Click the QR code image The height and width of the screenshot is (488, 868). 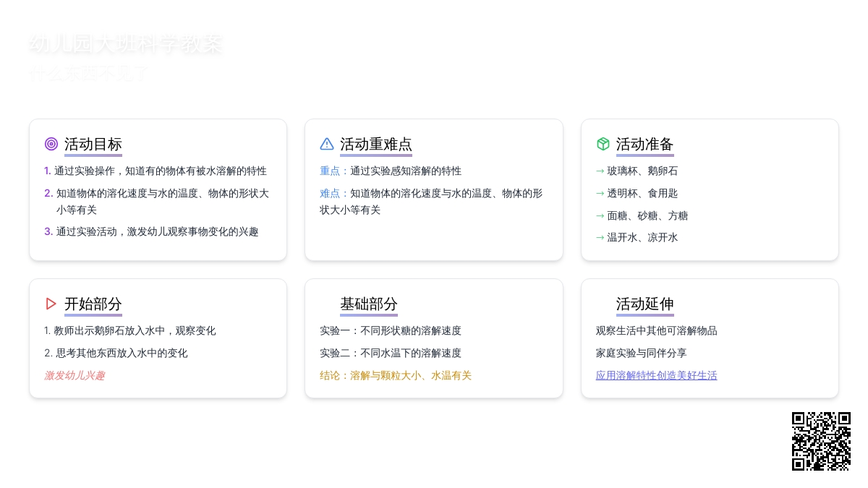pos(821,441)
